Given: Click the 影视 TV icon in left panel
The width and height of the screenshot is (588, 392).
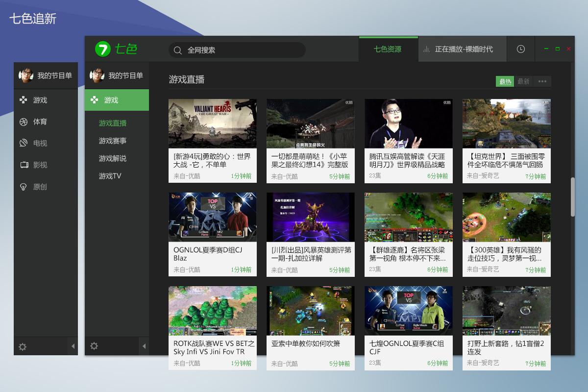Looking at the screenshot, I should click(24, 165).
